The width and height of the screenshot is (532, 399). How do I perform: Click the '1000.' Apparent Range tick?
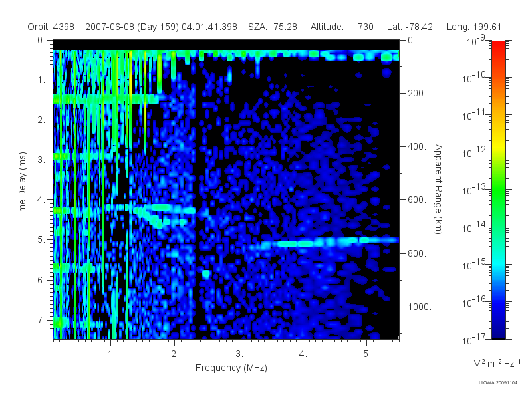[420, 307]
